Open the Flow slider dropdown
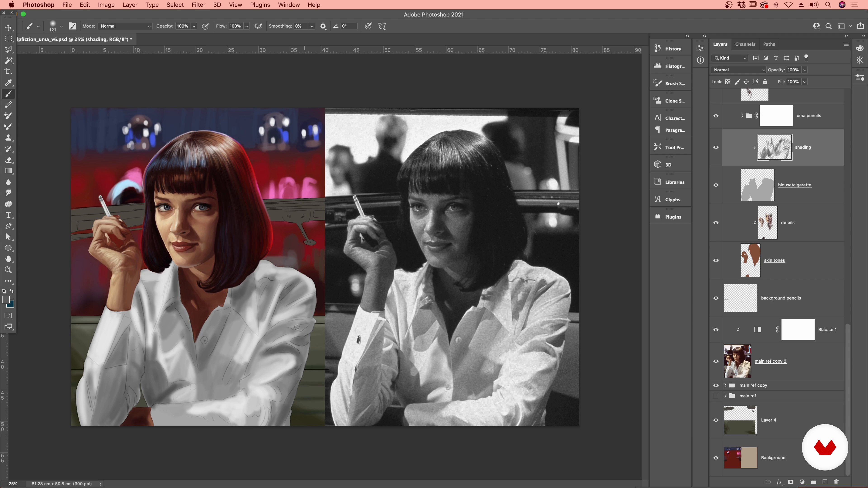Image resolution: width=868 pixels, height=488 pixels. coord(247,26)
